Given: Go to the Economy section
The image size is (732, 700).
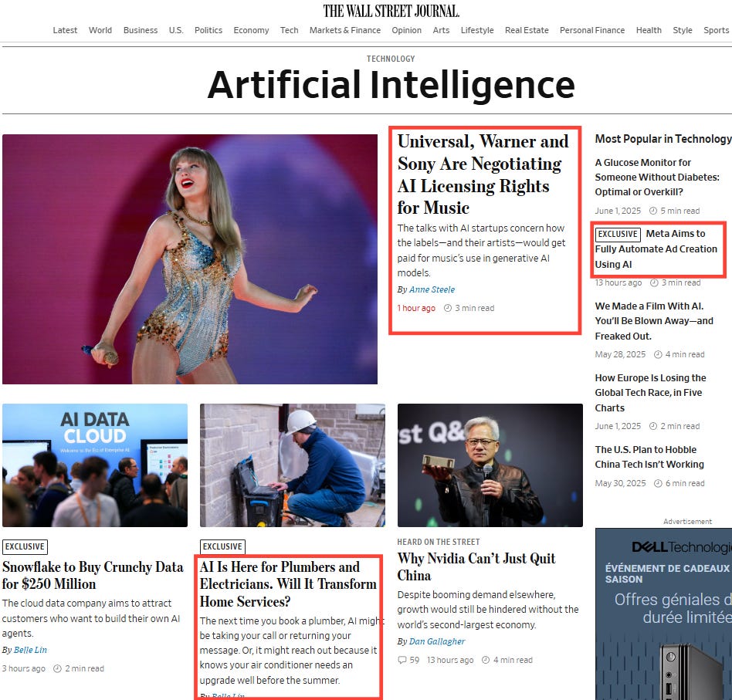Looking at the screenshot, I should click(x=251, y=30).
